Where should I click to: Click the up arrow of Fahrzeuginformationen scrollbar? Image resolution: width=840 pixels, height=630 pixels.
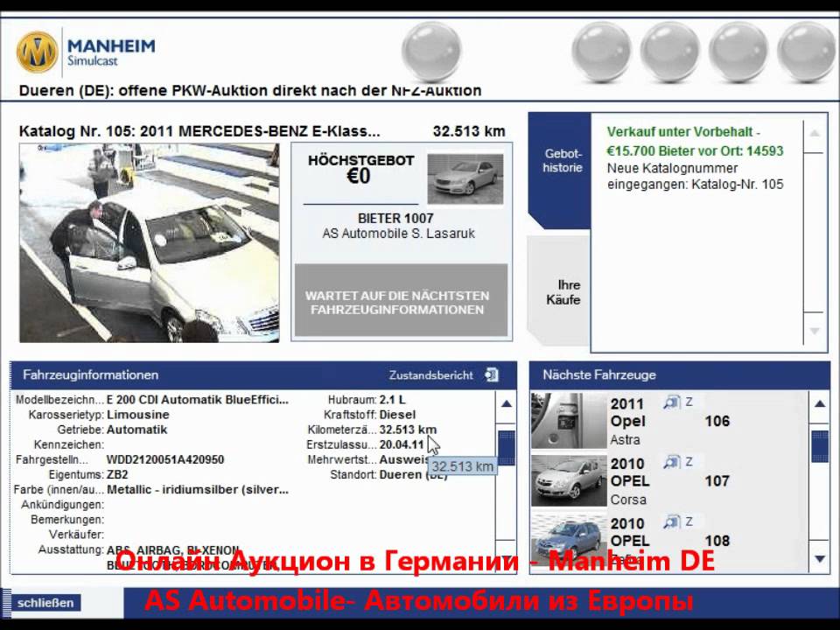[x=507, y=404]
